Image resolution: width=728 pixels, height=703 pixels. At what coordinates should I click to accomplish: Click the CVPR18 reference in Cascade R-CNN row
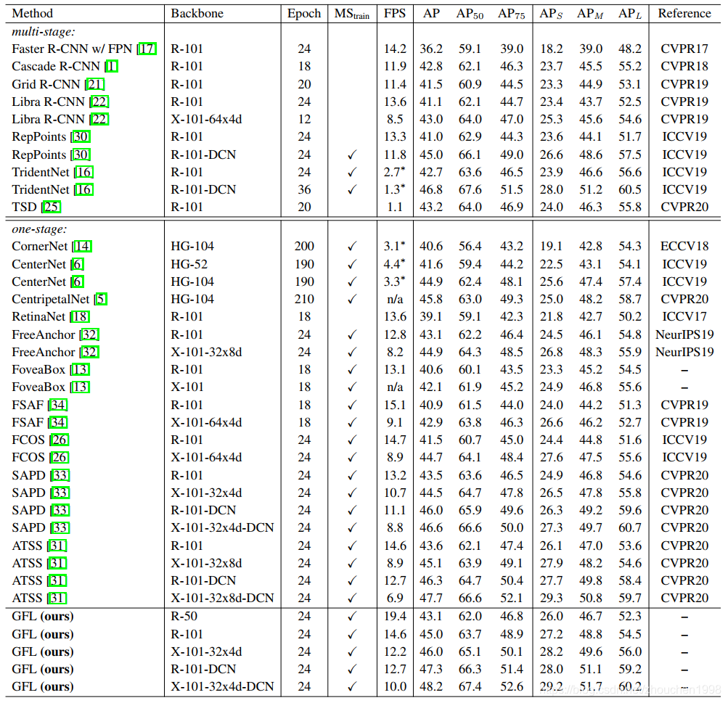point(684,66)
